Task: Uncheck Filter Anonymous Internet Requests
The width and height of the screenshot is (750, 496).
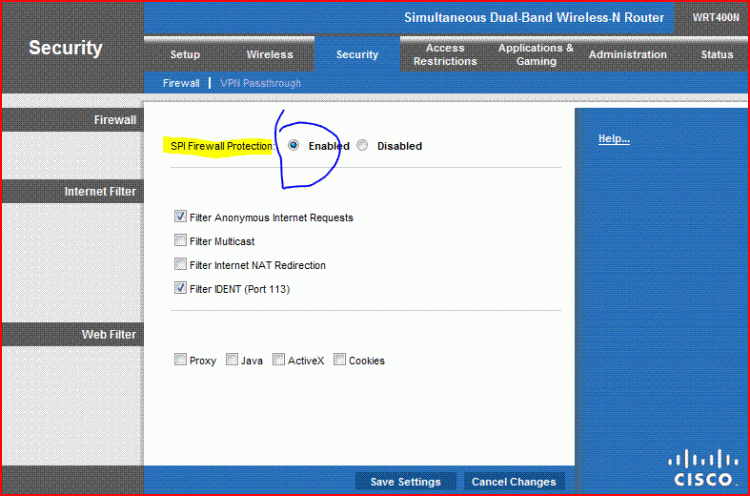Action: pos(180,217)
